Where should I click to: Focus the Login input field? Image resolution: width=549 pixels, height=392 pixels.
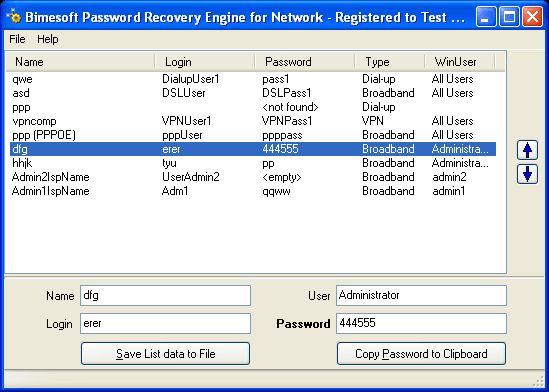pos(165,323)
